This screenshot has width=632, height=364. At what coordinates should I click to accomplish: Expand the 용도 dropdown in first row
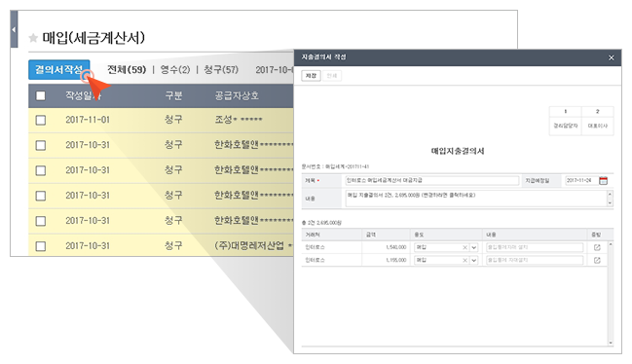point(473,247)
